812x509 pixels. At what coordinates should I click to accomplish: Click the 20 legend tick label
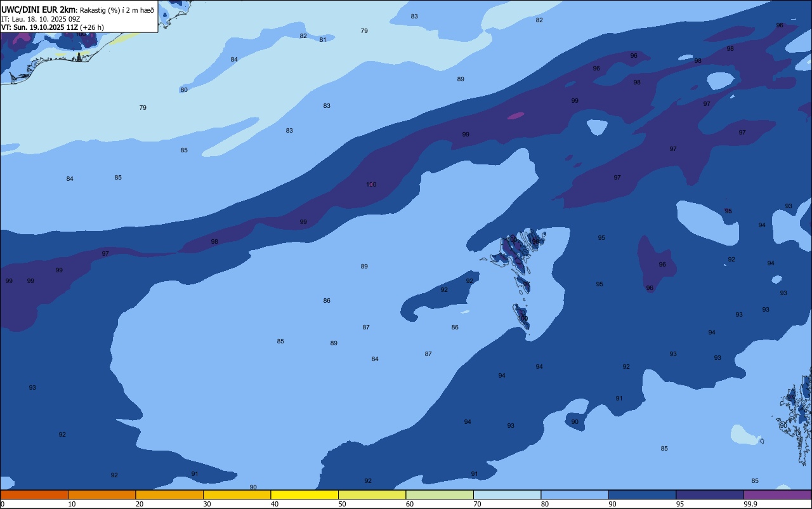[140, 504]
